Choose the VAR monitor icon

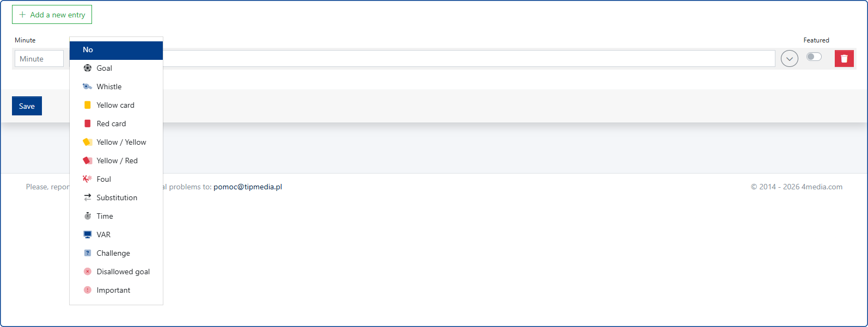coord(87,235)
